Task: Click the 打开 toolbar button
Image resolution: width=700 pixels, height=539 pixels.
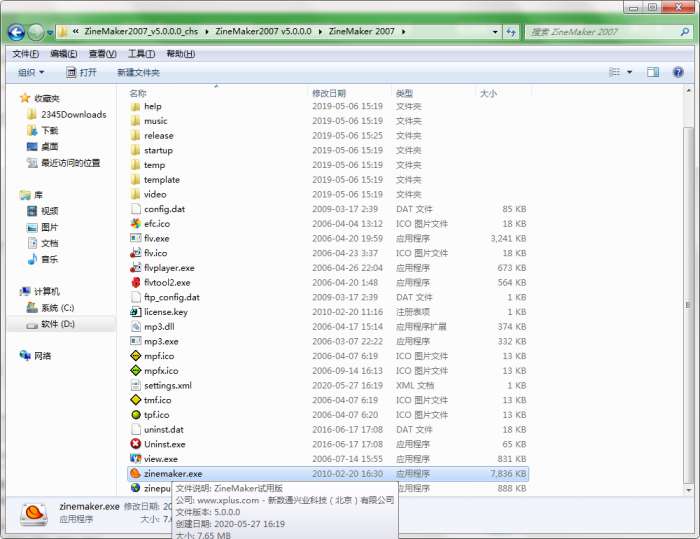Action: [x=81, y=72]
